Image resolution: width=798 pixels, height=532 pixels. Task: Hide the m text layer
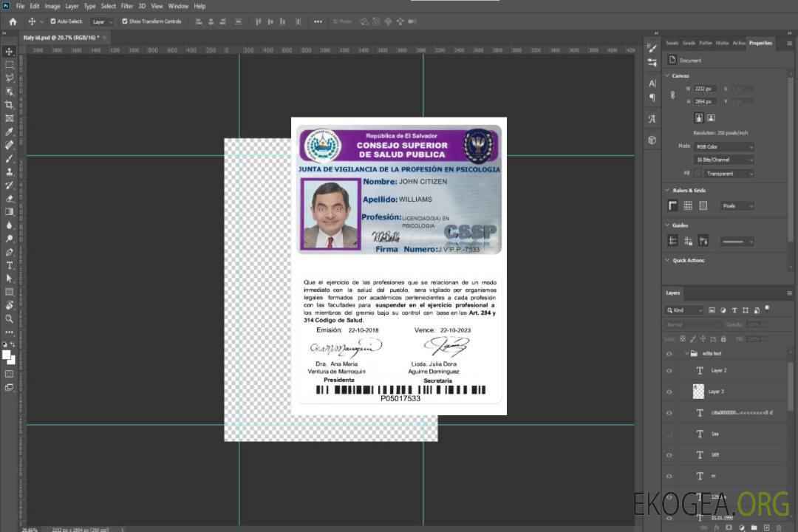(x=669, y=476)
